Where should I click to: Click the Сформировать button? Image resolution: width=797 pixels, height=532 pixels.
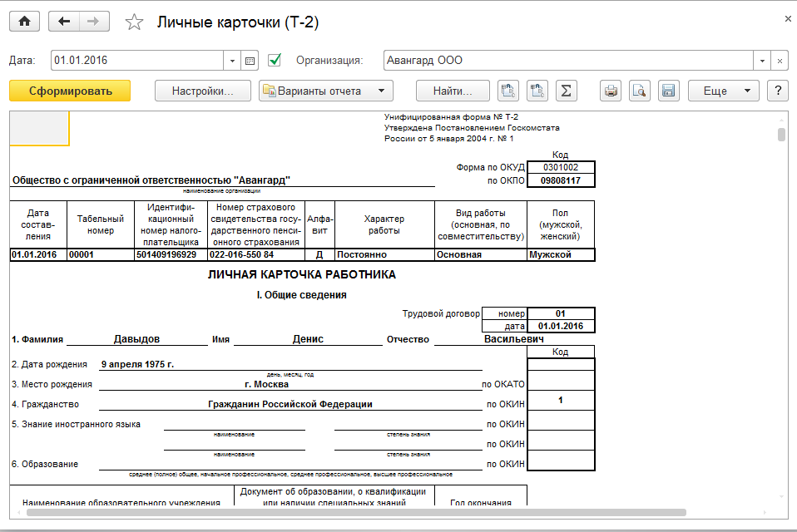pos(70,91)
